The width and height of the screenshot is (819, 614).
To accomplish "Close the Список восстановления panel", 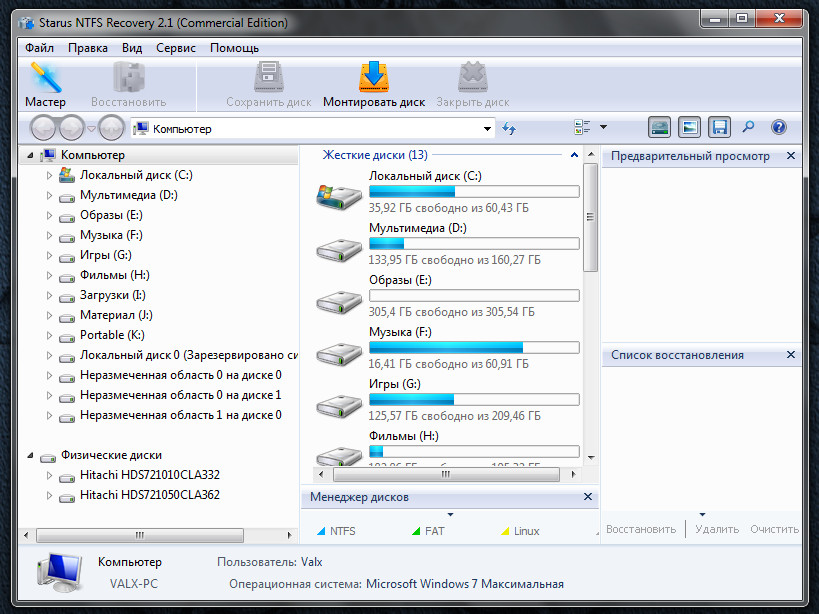I will (791, 355).
